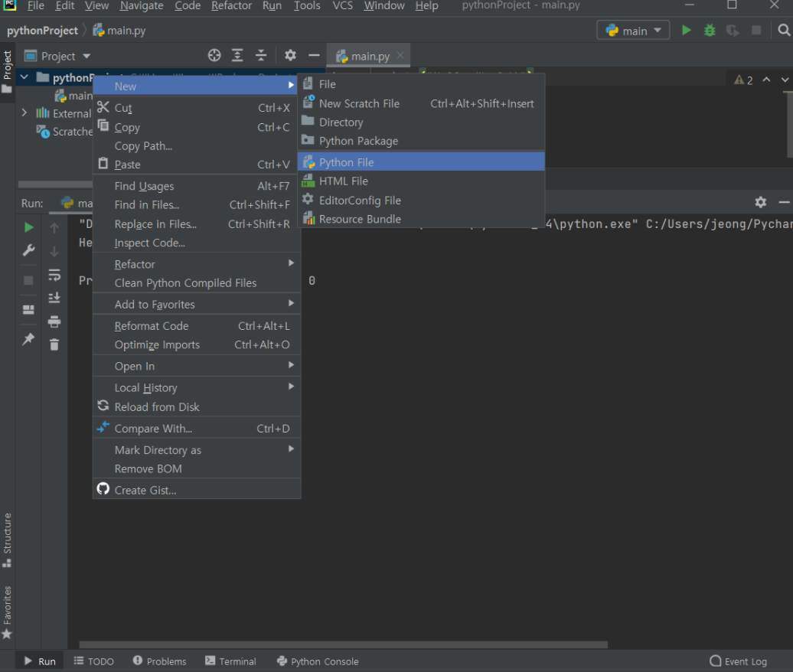Image resolution: width=793 pixels, height=672 pixels.
Task: Choose Compare With entry
Action: click(197, 429)
